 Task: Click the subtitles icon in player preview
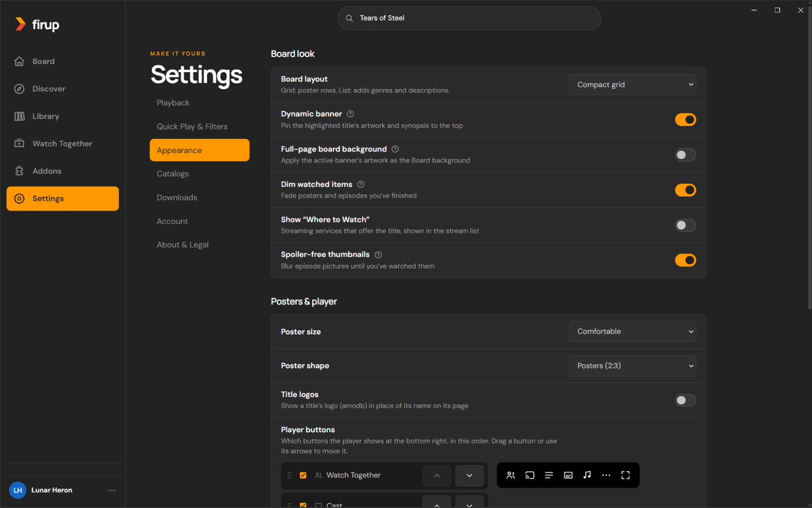tap(568, 475)
